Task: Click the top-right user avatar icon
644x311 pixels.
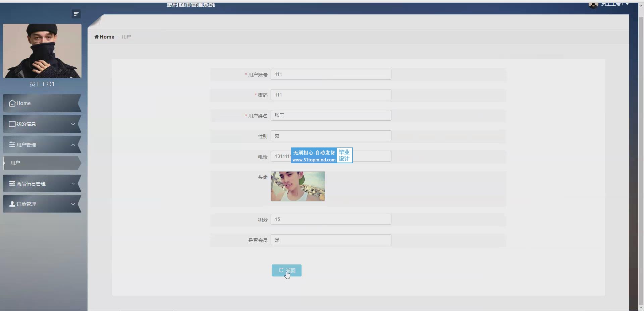Action: click(x=593, y=5)
